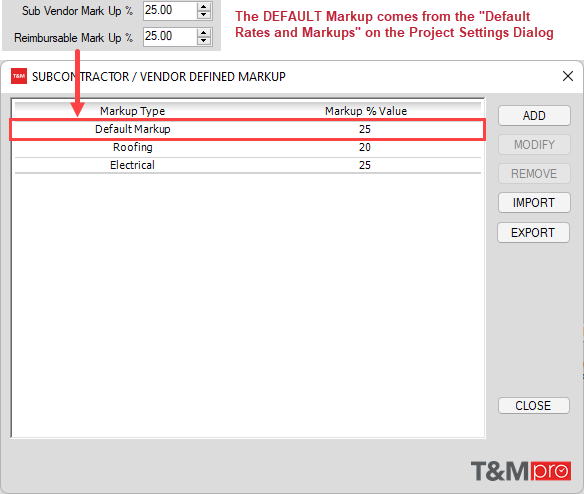
Task: Click the Markup Type column header
Action: [x=133, y=111]
